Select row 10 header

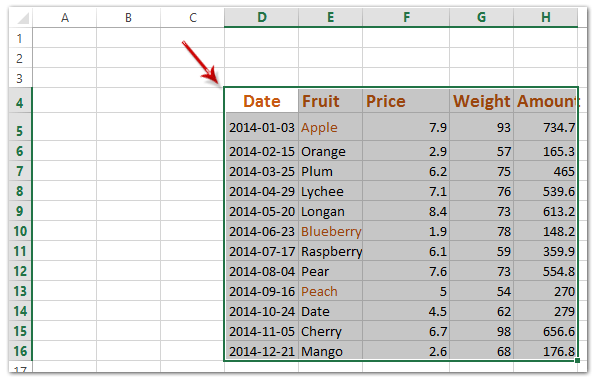click(20, 231)
